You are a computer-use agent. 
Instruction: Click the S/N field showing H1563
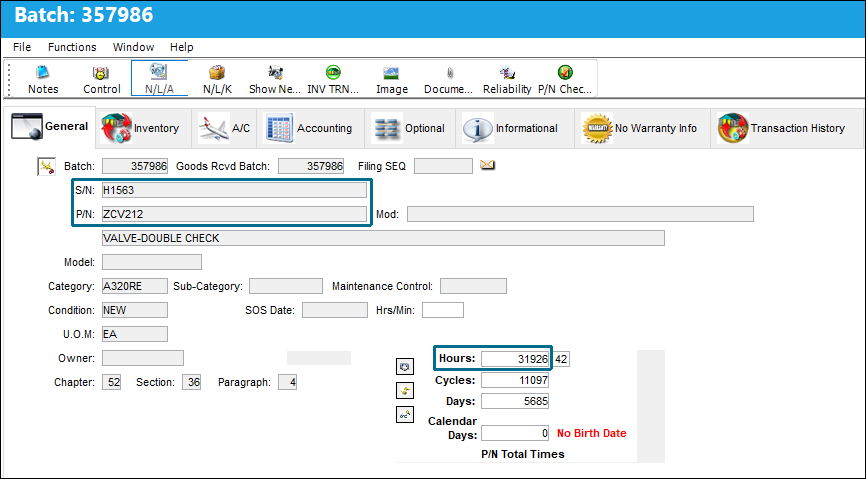pos(234,190)
